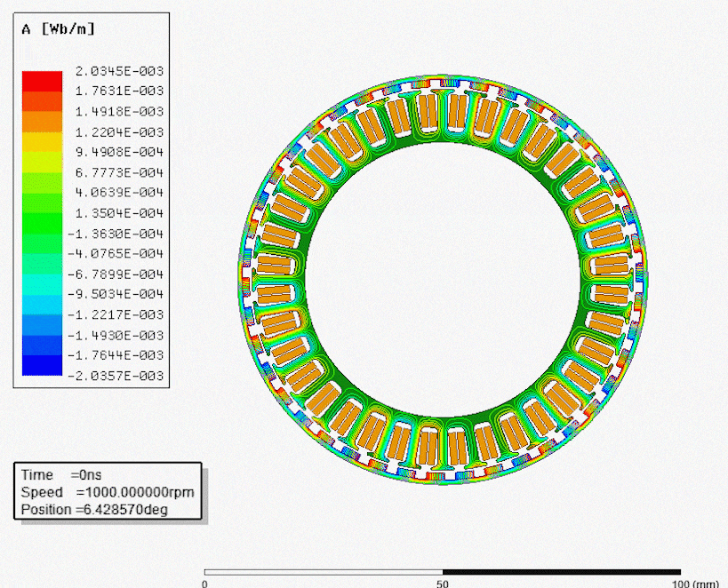728x588 pixels.
Task: Click the legend value 1.4918E-003
Action: coord(119,111)
